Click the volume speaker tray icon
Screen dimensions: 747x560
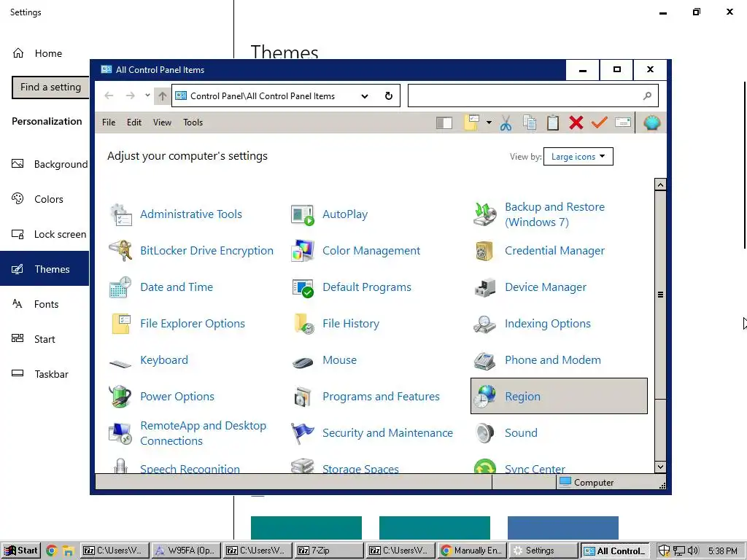click(x=693, y=551)
